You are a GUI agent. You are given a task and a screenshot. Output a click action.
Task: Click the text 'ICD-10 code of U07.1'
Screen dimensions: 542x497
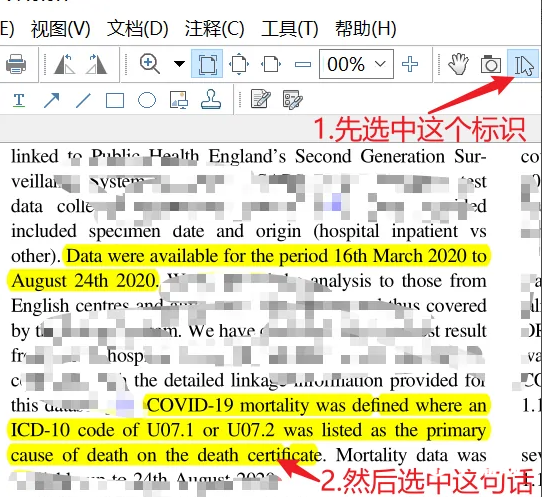pos(102,430)
